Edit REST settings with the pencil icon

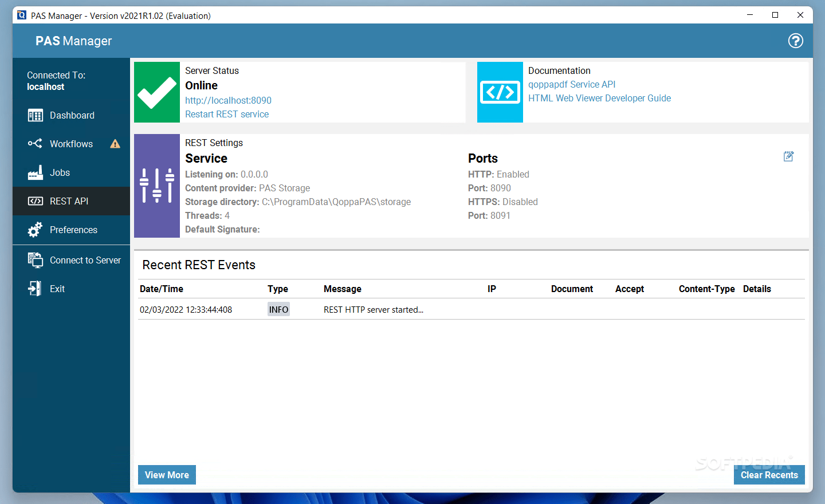point(788,156)
